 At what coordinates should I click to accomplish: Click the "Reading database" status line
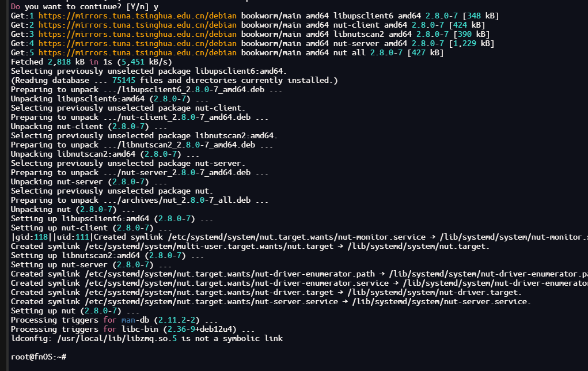(174, 80)
